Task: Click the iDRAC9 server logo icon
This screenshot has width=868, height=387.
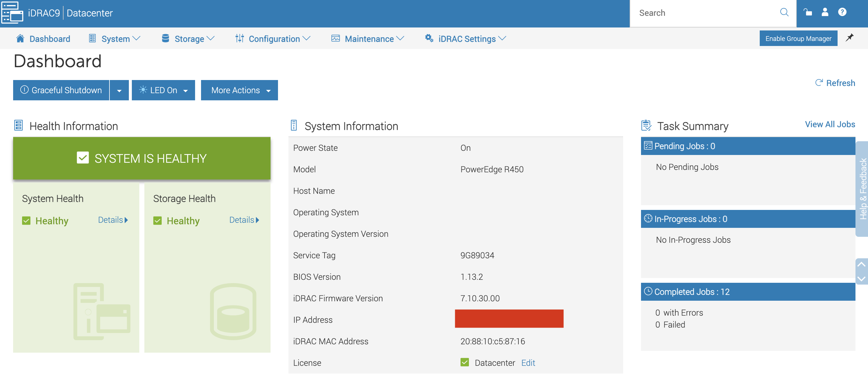Action: coord(12,13)
